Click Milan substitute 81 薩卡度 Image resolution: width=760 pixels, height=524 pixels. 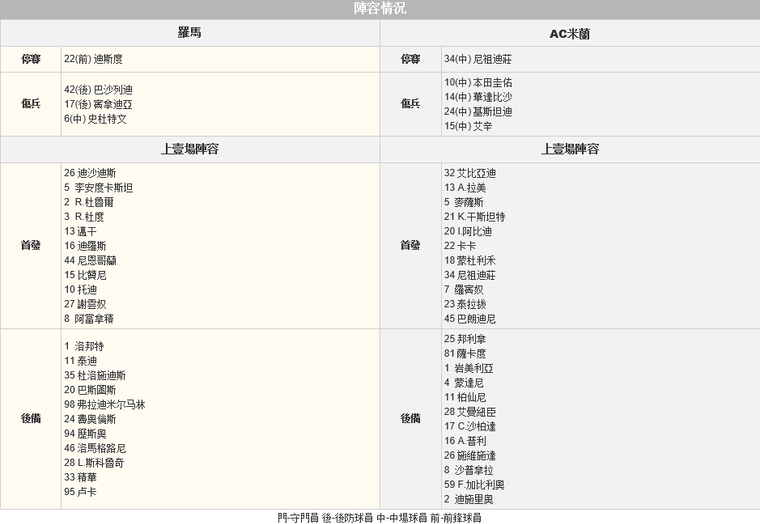465,353
